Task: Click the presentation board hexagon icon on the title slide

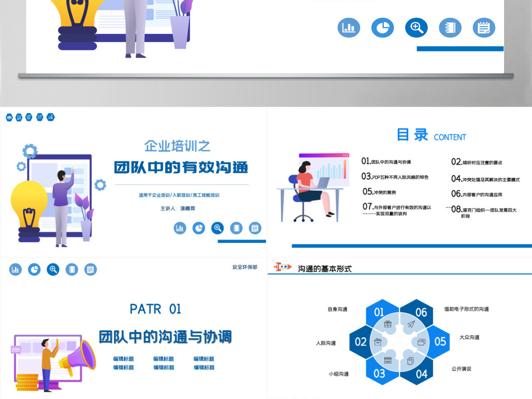Action: (19, 117)
